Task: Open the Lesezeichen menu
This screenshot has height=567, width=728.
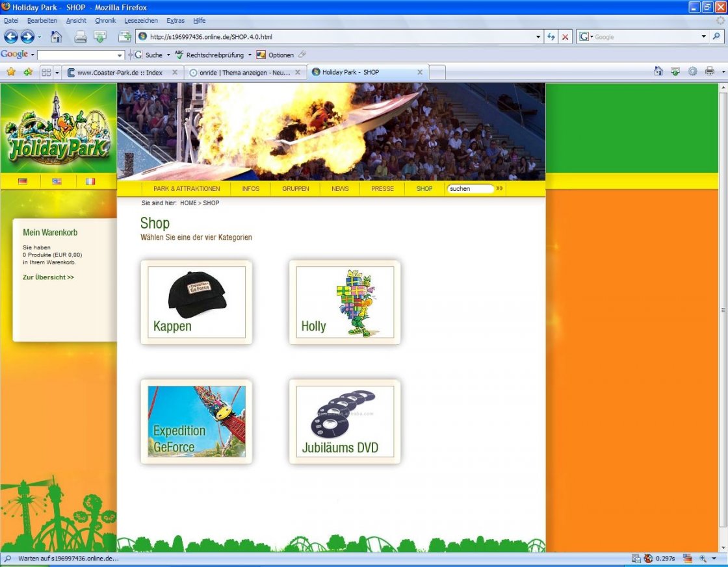Action: [x=141, y=20]
